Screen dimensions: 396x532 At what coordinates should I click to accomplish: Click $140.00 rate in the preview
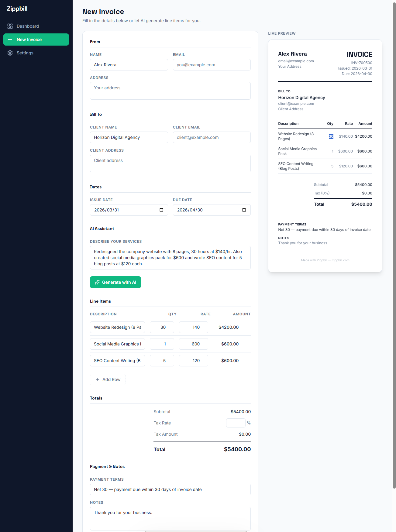point(346,136)
